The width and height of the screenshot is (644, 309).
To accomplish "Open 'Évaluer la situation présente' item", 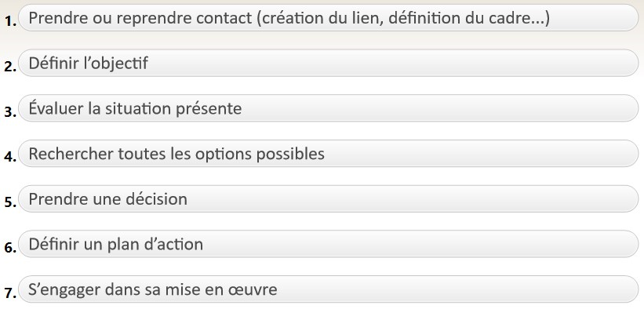I will click(x=329, y=108).
